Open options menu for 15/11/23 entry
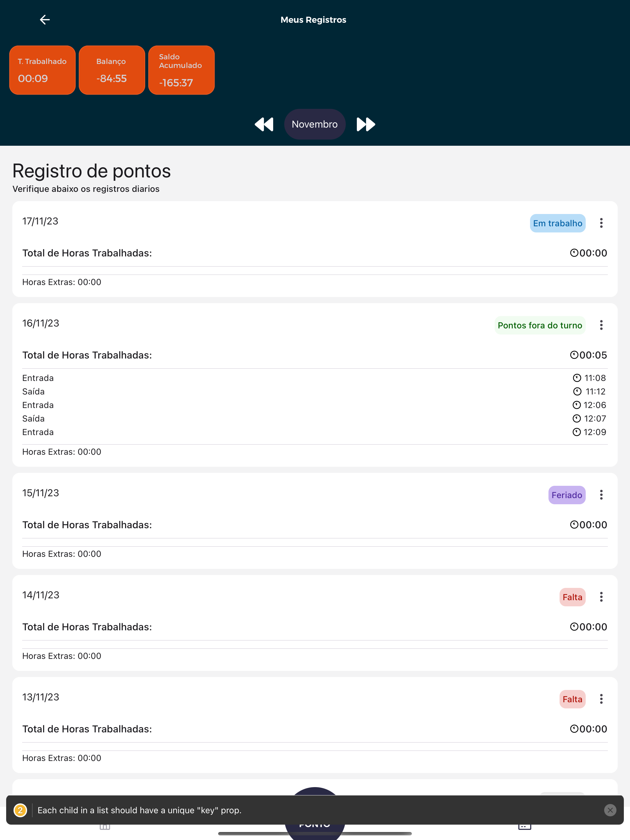Image resolution: width=630 pixels, height=840 pixels. tap(601, 495)
